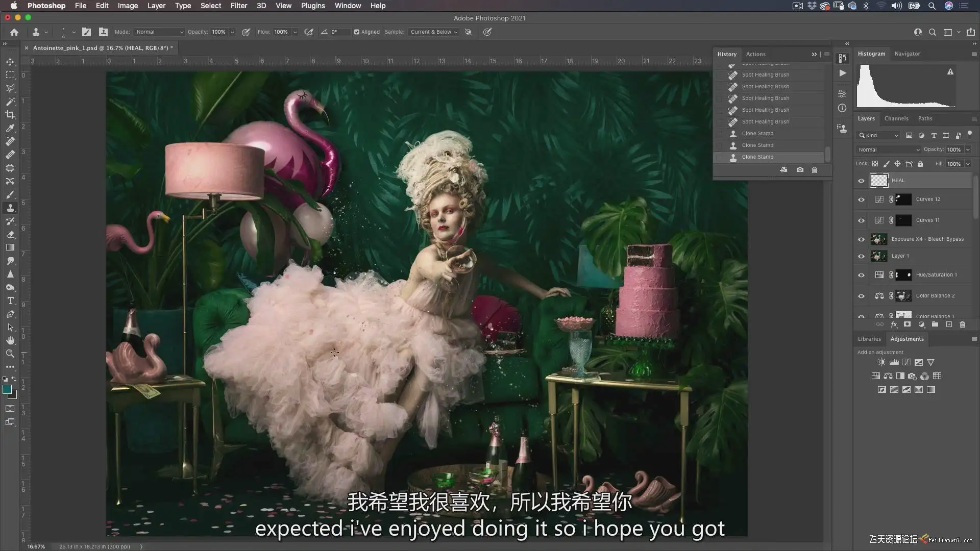This screenshot has width=980, height=551.
Task: Expand the layer Kind filter dropdown
Action: [878, 135]
